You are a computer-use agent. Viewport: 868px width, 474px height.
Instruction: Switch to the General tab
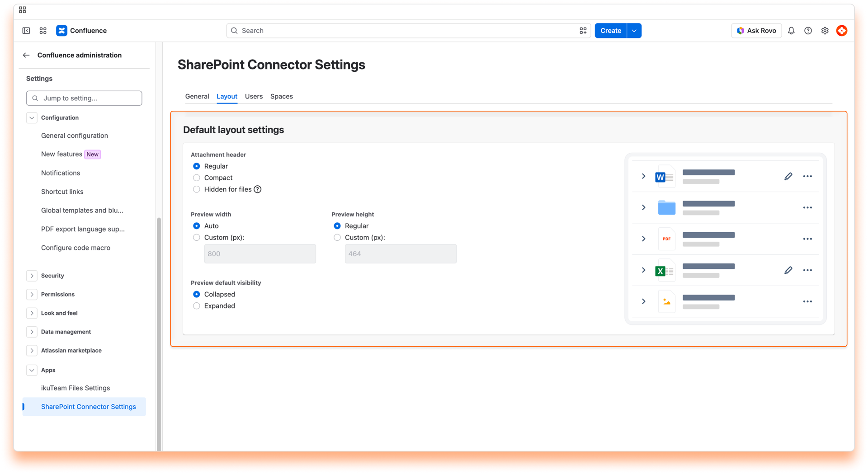click(x=197, y=96)
